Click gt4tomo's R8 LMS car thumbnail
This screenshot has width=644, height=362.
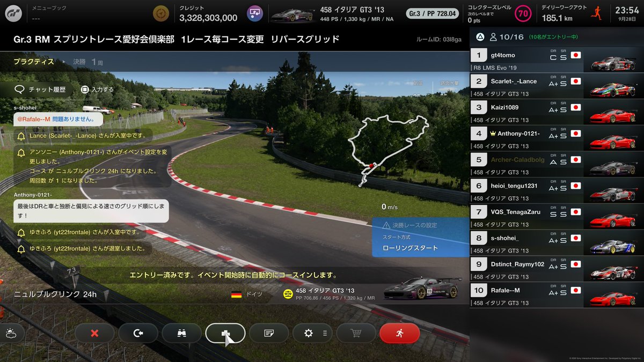click(612, 63)
